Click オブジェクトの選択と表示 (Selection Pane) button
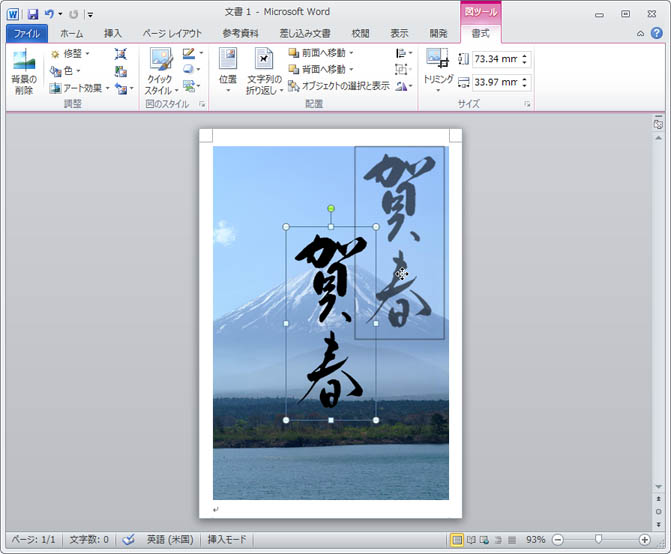Image resolution: width=671 pixels, height=554 pixels. pyautogui.click(x=338, y=86)
